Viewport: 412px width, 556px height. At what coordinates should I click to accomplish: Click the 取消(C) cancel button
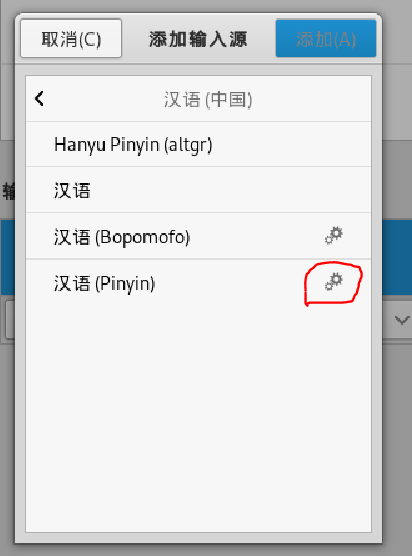[71, 39]
